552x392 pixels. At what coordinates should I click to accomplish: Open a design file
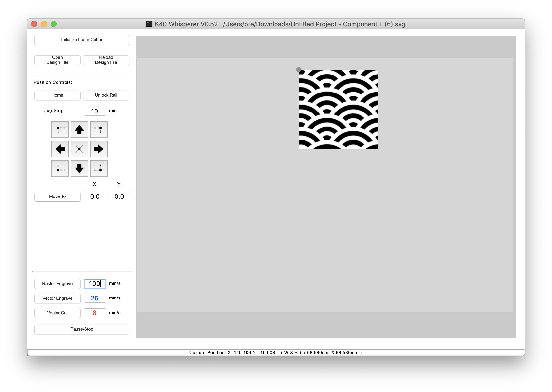57,60
